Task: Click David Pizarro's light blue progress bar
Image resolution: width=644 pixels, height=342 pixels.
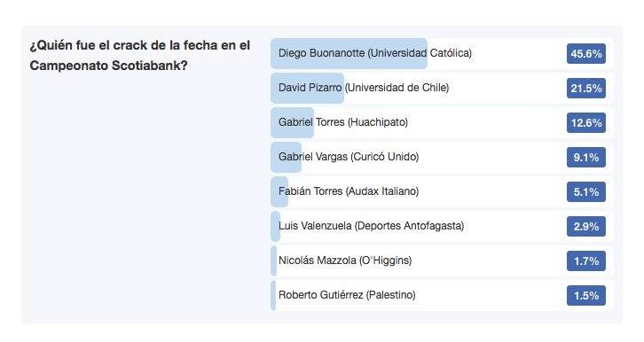Action: point(307,88)
